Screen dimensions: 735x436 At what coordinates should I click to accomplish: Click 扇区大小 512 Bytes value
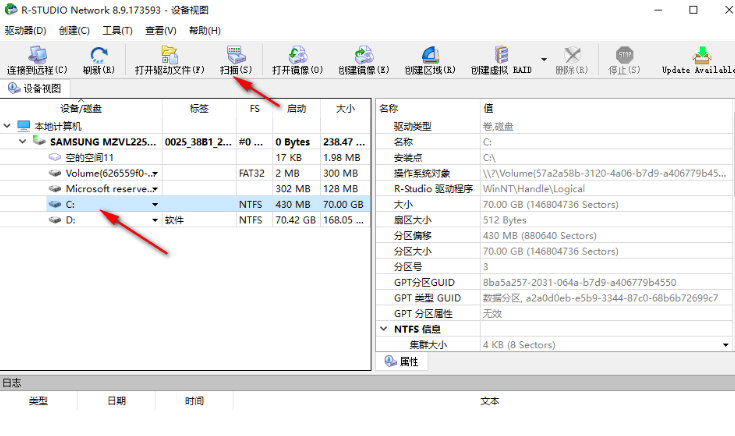pyautogui.click(x=504, y=220)
